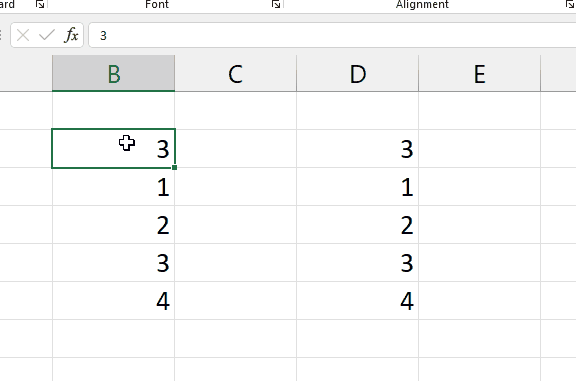
Task: Open Alignment settings dialog launcher
Action: [569, 4]
